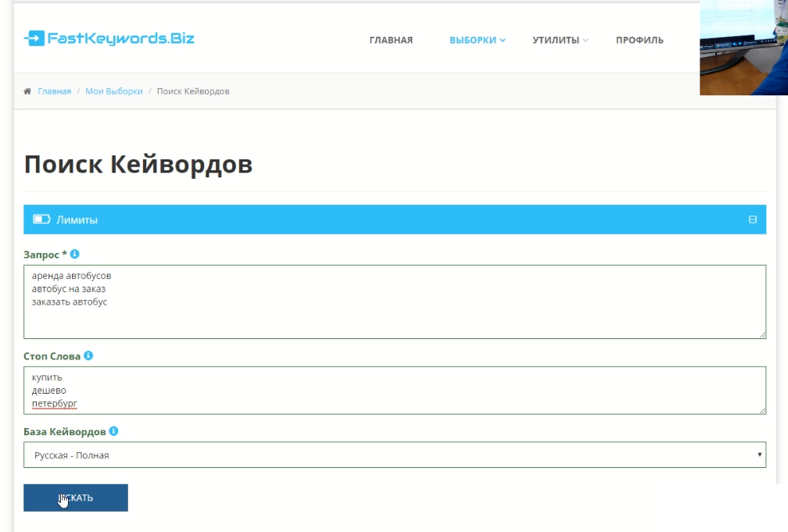Click the home icon in breadcrumb
The height and width of the screenshot is (532, 788).
(x=27, y=91)
